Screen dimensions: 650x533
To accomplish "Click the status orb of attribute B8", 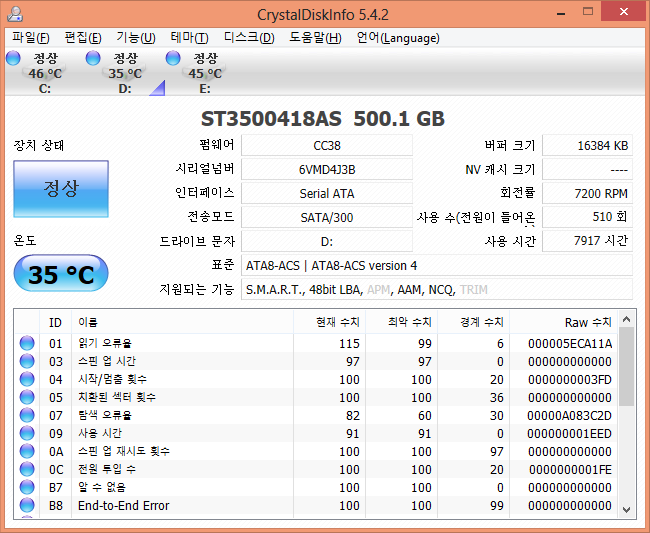I will click(27, 505).
